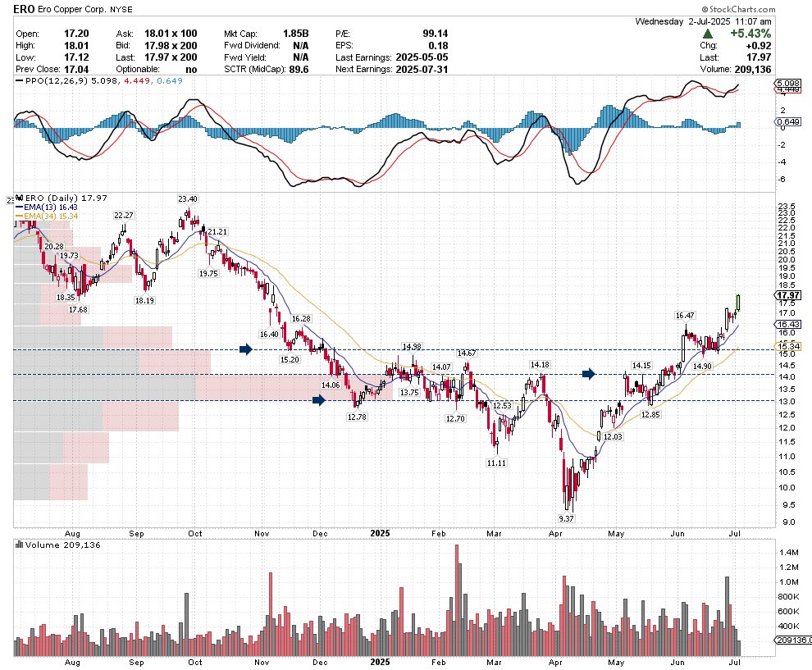Click the Ero Copper Corp. company name
Screen dimensions: 812x670
pyautogui.click(x=72, y=9)
